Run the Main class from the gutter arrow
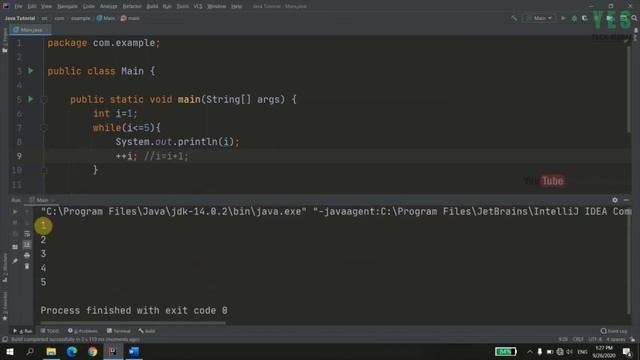Screen dimensions: 640x360 [31, 71]
